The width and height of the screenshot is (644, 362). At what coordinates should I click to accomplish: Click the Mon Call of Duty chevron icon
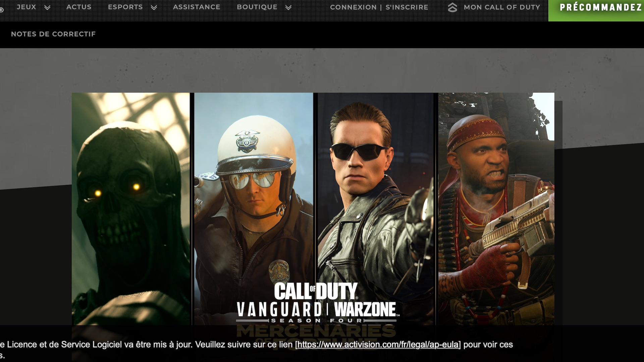point(452,7)
